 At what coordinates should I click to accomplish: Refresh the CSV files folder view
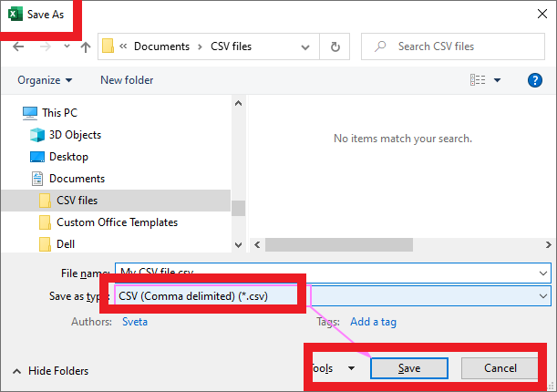tap(335, 46)
